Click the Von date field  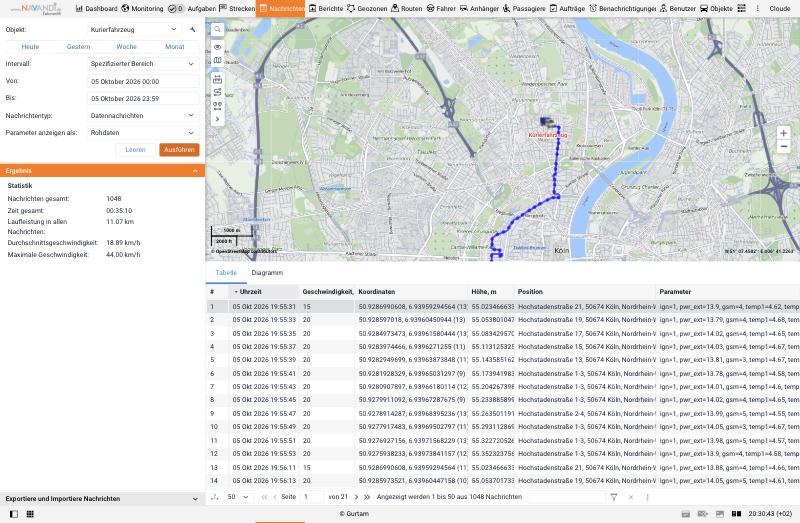click(x=143, y=81)
